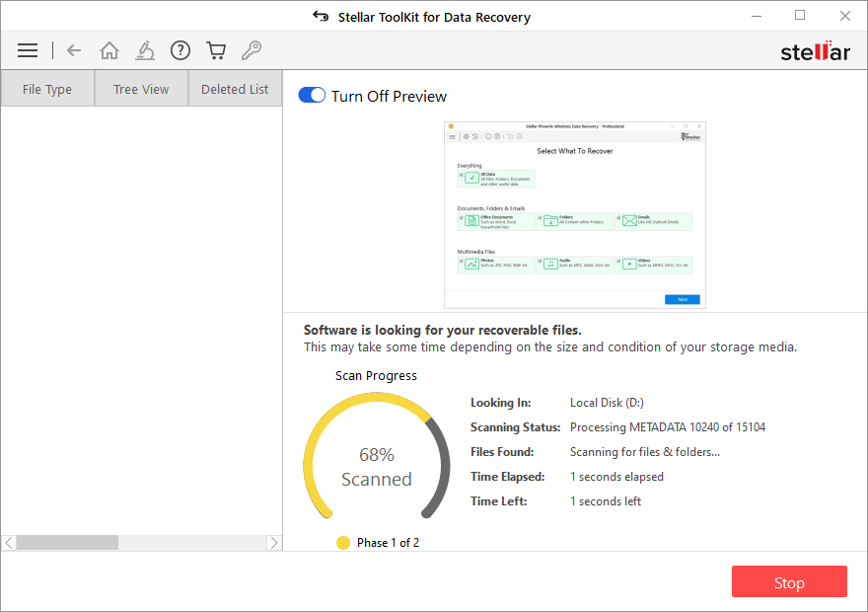The height and width of the screenshot is (612, 868).
Task: Click the key activation icon
Action: (x=252, y=50)
